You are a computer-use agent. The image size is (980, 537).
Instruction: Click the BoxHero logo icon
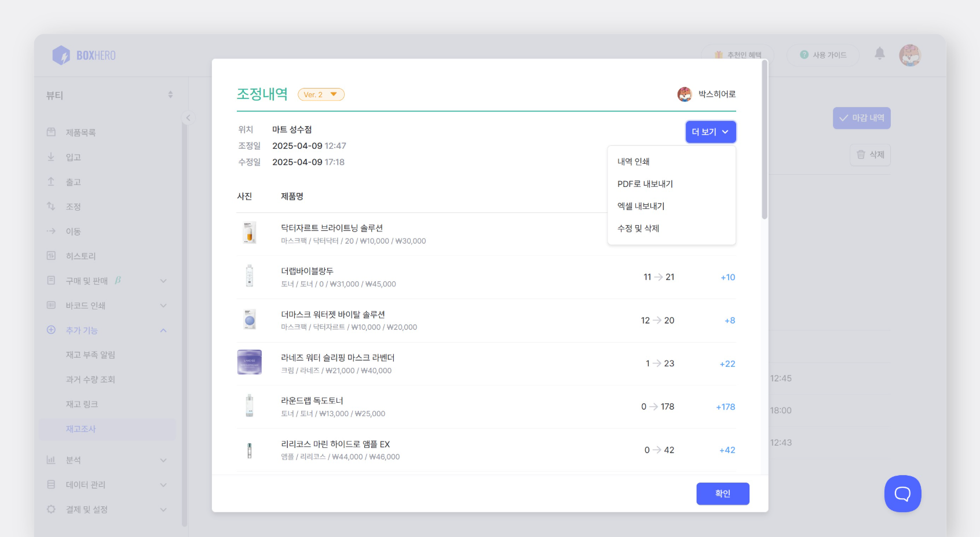tap(61, 56)
